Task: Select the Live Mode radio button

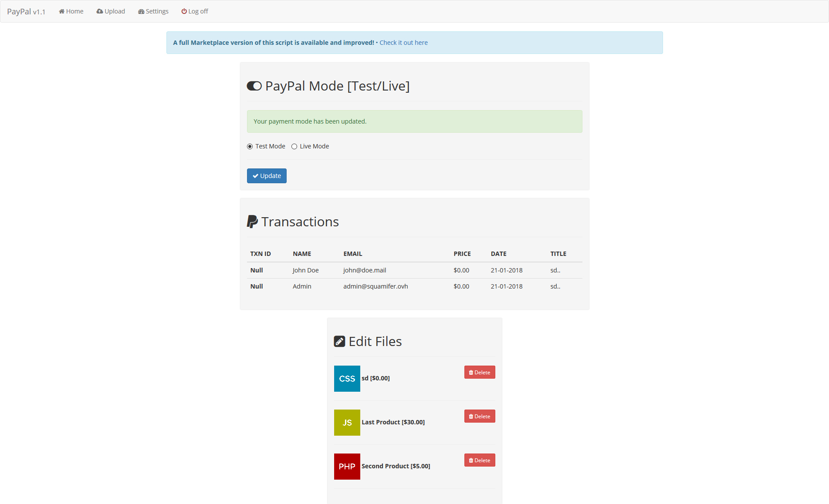Action: tap(294, 147)
